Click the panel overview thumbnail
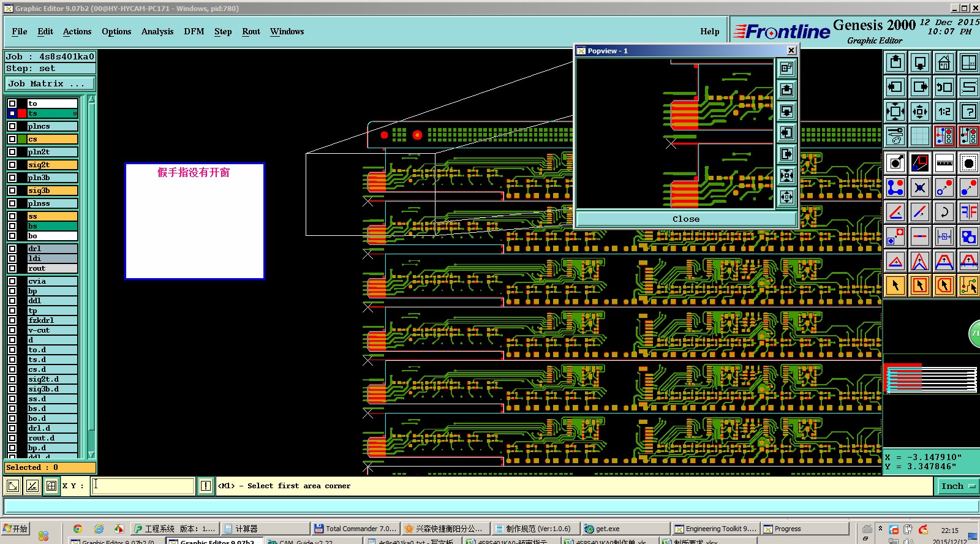This screenshot has height=544, width=980. (931, 379)
